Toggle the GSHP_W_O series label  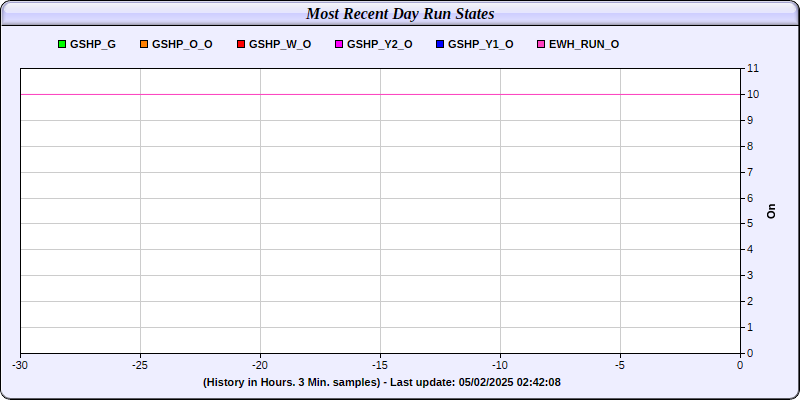[280, 44]
